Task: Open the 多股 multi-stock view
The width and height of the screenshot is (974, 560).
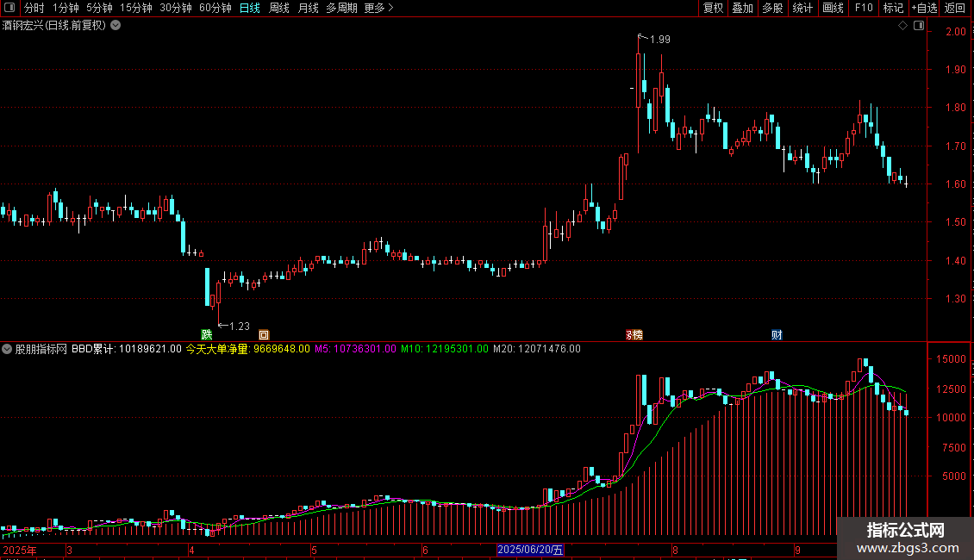Action: (x=772, y=8)
